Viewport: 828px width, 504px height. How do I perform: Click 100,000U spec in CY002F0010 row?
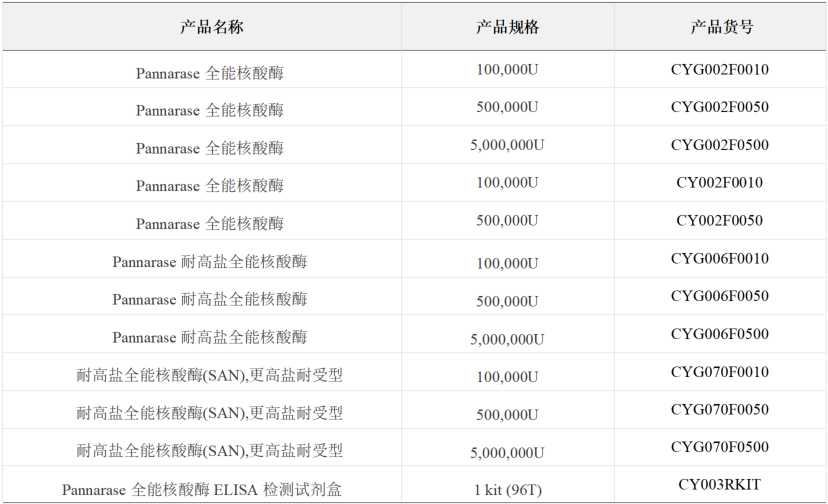click(x=507, y=183)
